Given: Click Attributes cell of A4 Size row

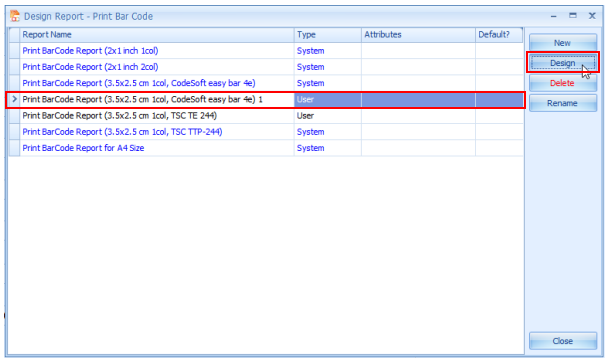Looking at the screenshot, I should [x=418, y=148].
